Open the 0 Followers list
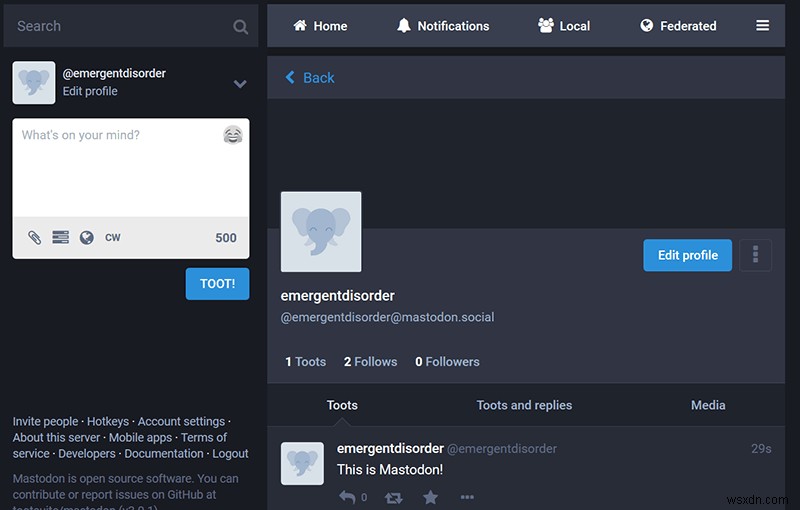The width and height of the screenshot is (800, 510). pyautogui.click(x=447, y=362)
